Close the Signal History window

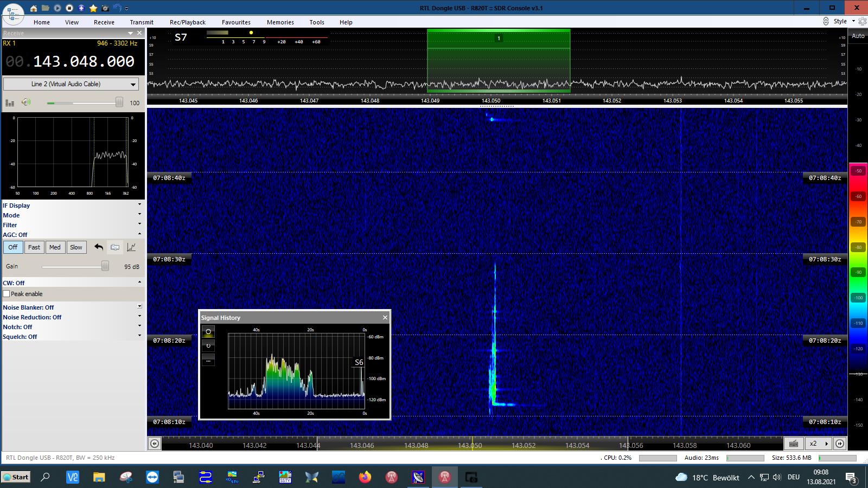click(385, 318)
